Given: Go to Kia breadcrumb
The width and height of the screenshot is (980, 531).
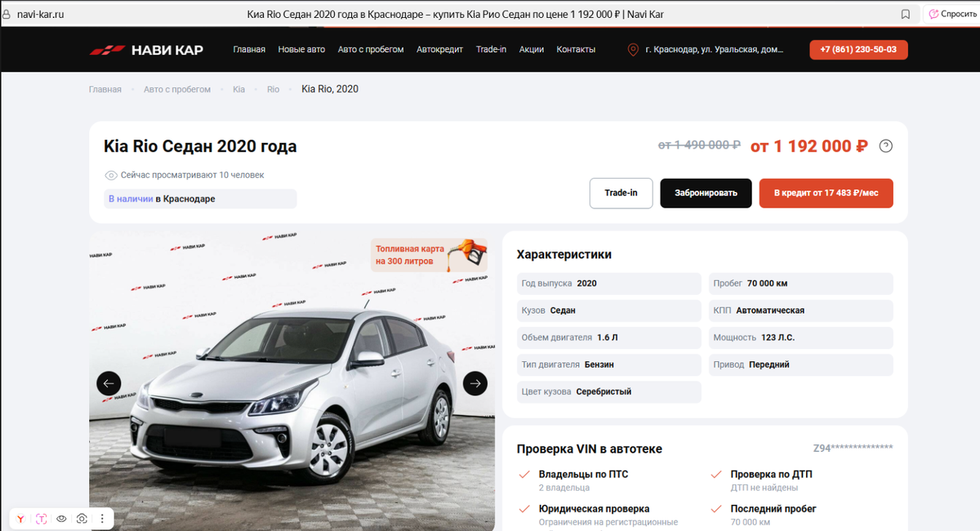Looking at the screenshot, I should tap(238, 89).
